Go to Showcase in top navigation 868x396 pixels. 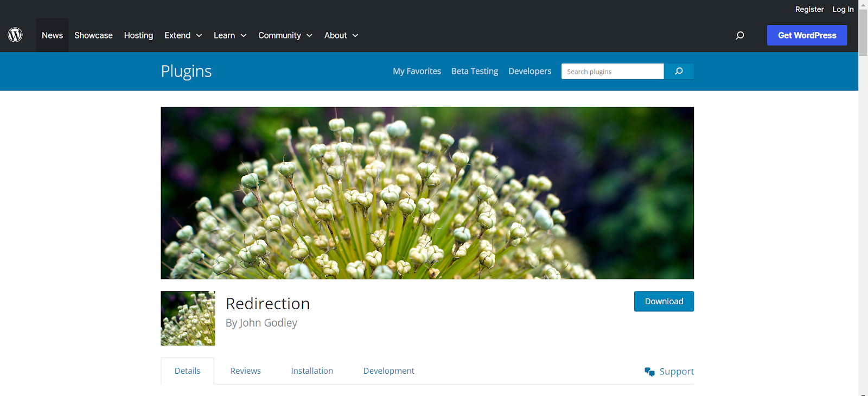tap(93, 35)
